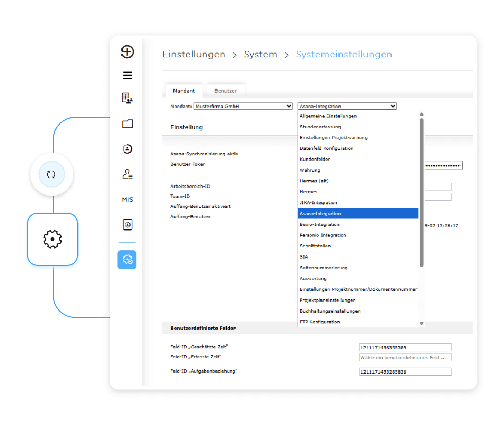Click the circular sync arrows icon
The height and width of the screenshot is (425, 504).
pos(51,174)
